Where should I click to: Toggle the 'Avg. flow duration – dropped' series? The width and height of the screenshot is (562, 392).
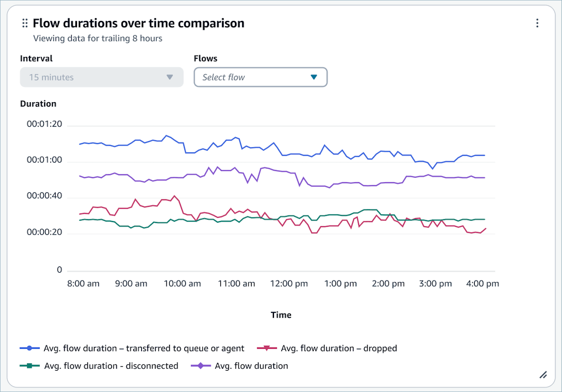coord(339,348)
